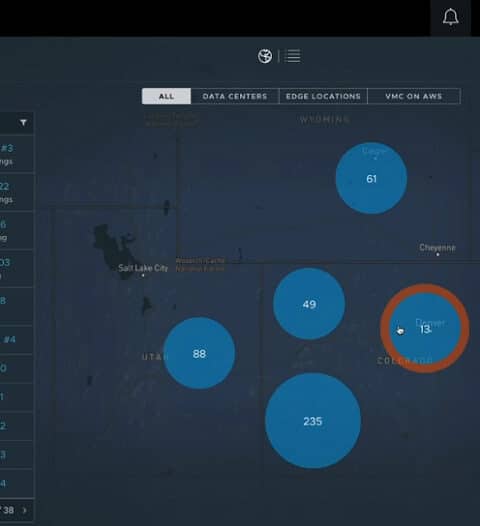Select the DATA CENTERS tab

pos(235,96)
